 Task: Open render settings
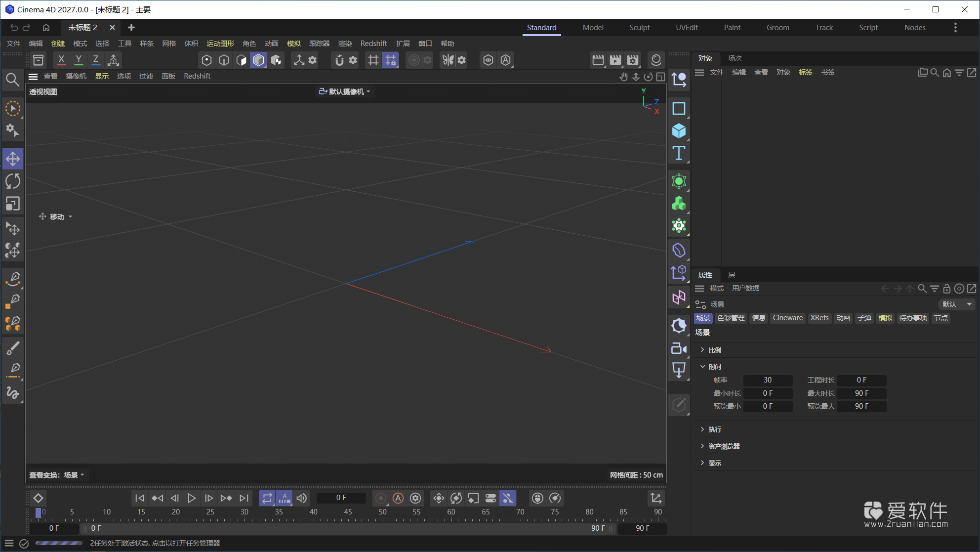click(x=633, y=60)
